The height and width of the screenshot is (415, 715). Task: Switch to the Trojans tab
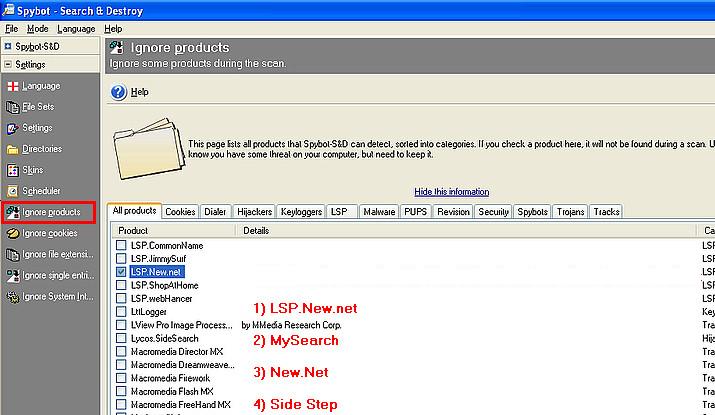tap(570, 212)
